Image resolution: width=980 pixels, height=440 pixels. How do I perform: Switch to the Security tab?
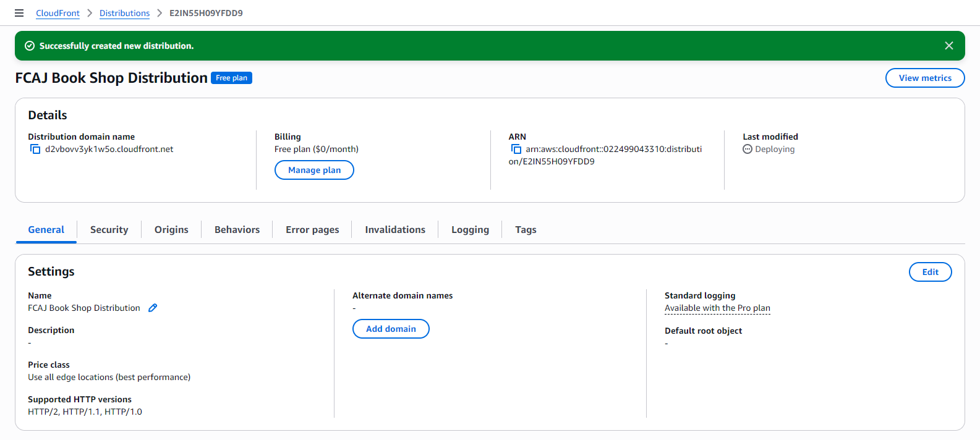(109, 230)
